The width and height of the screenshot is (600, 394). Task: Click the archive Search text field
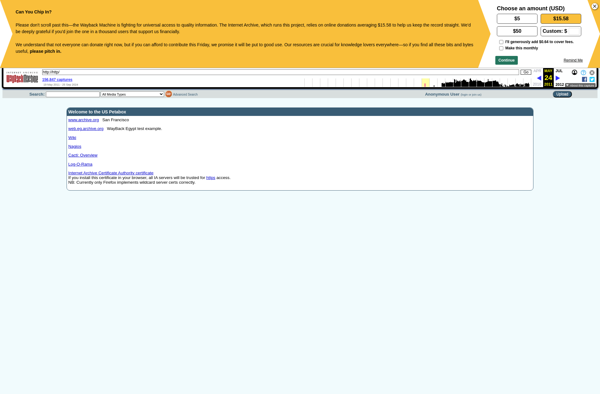coord(73,94)
